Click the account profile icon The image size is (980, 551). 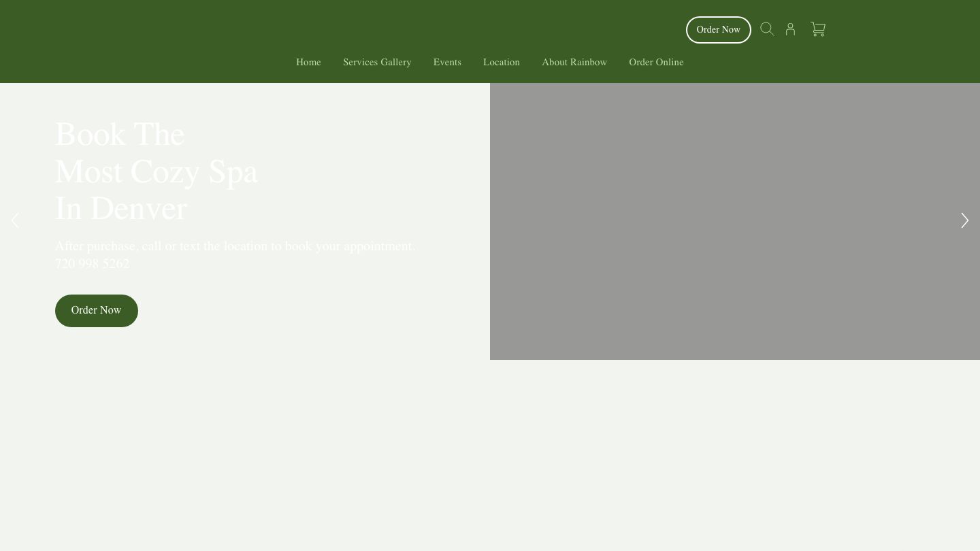tap(790, 29)
